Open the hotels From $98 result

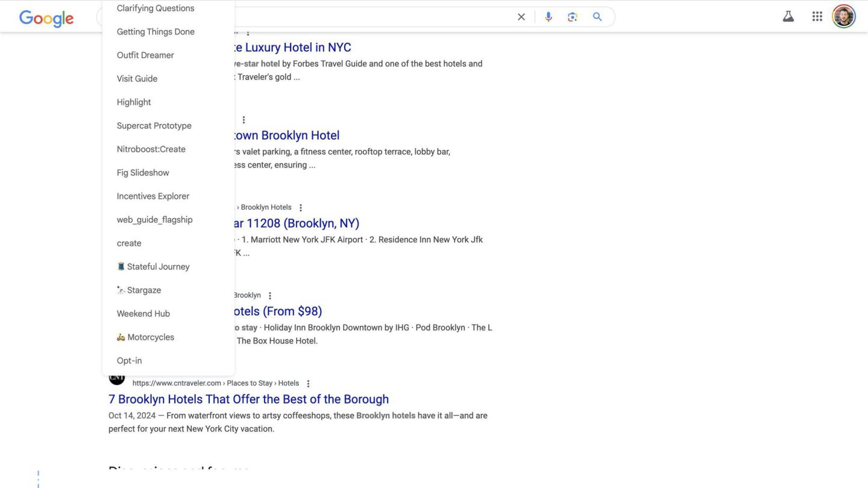point(278,311)
